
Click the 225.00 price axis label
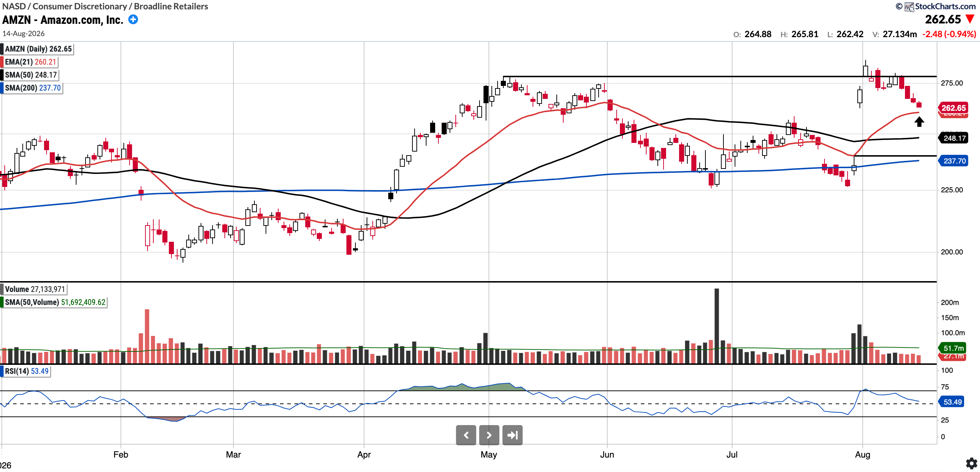[x=952, y=190]
